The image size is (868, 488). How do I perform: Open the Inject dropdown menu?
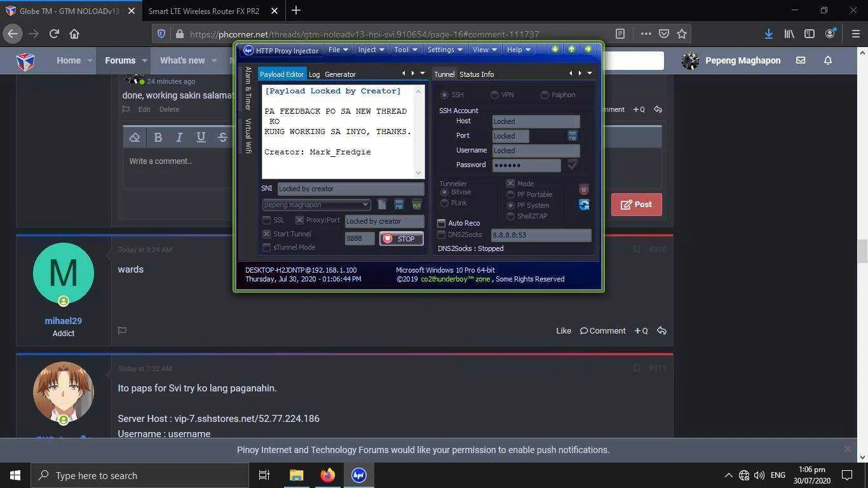click(x=371, y=50)
